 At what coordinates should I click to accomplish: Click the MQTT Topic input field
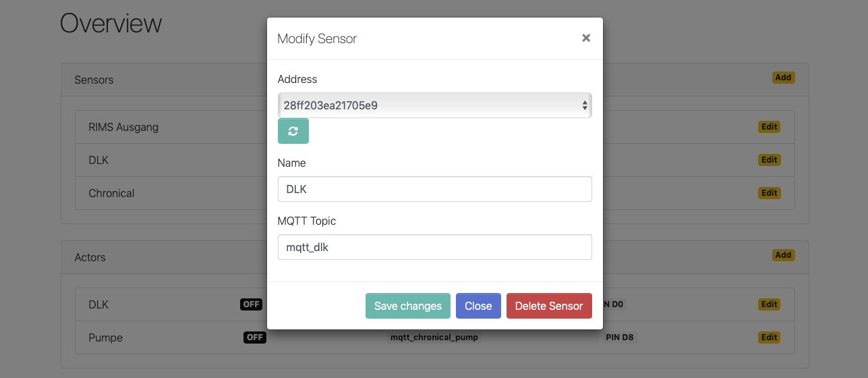(434, 247)
